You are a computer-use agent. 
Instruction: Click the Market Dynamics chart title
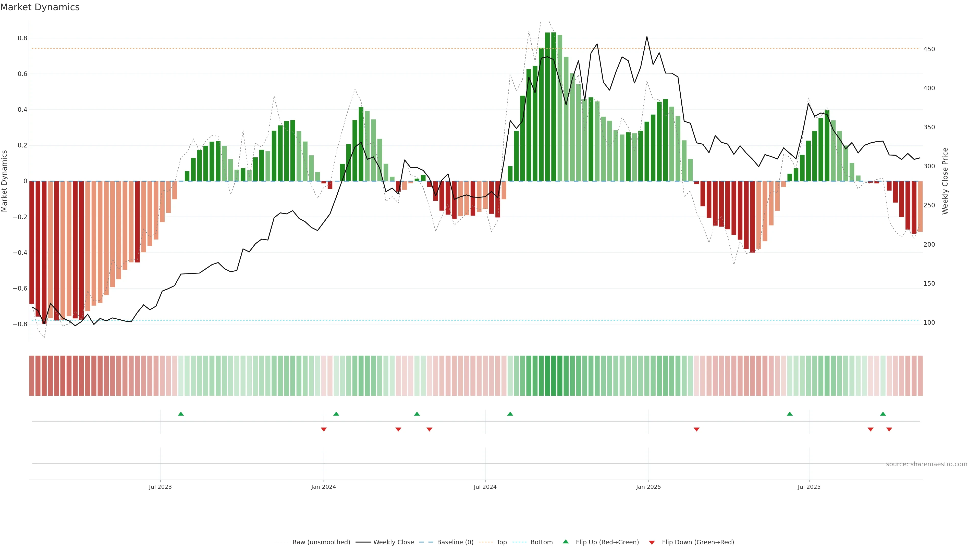(x=40, y=7)
